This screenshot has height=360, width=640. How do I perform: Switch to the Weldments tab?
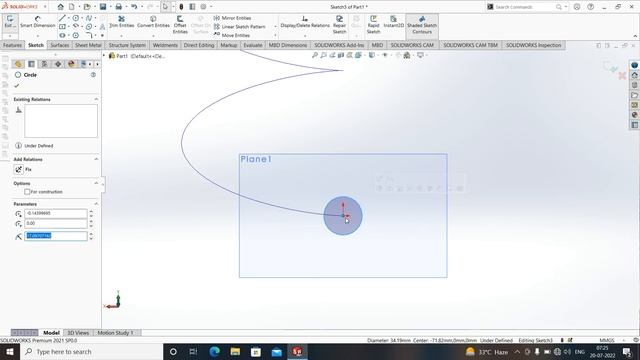click(x=165, y=45)
